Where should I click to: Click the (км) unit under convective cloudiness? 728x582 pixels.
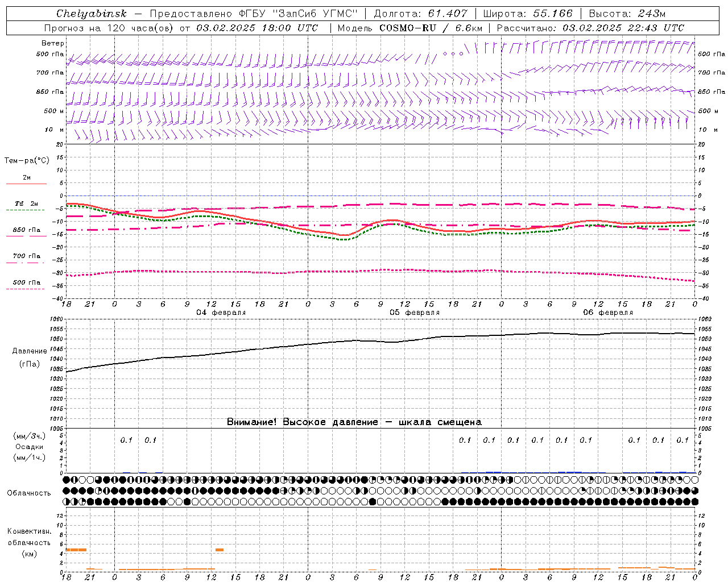pyautogui.click(x=29, y=554)
